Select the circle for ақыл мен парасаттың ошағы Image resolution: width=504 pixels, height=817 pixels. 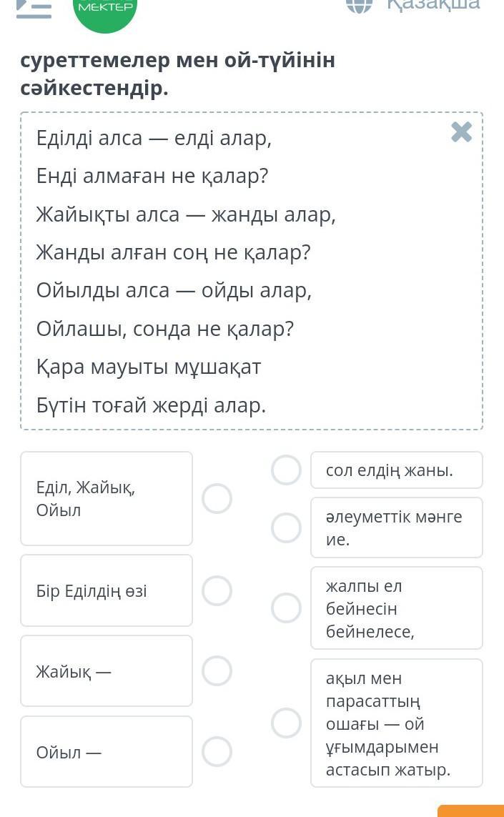(287, 723)
